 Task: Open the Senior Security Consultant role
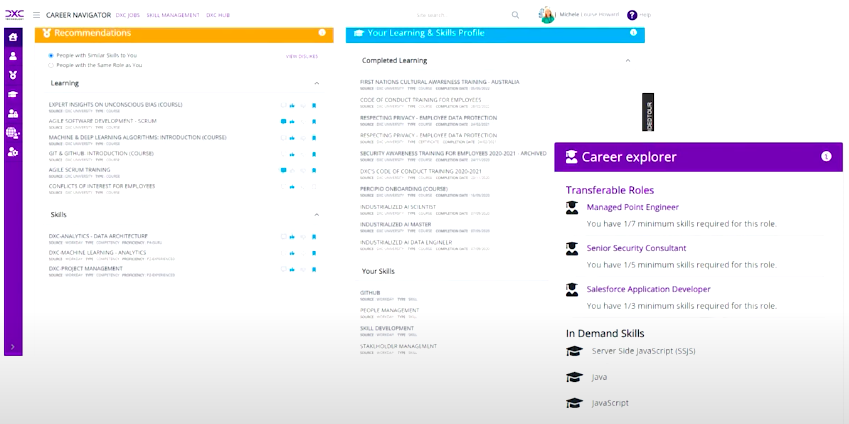[636, 248]
